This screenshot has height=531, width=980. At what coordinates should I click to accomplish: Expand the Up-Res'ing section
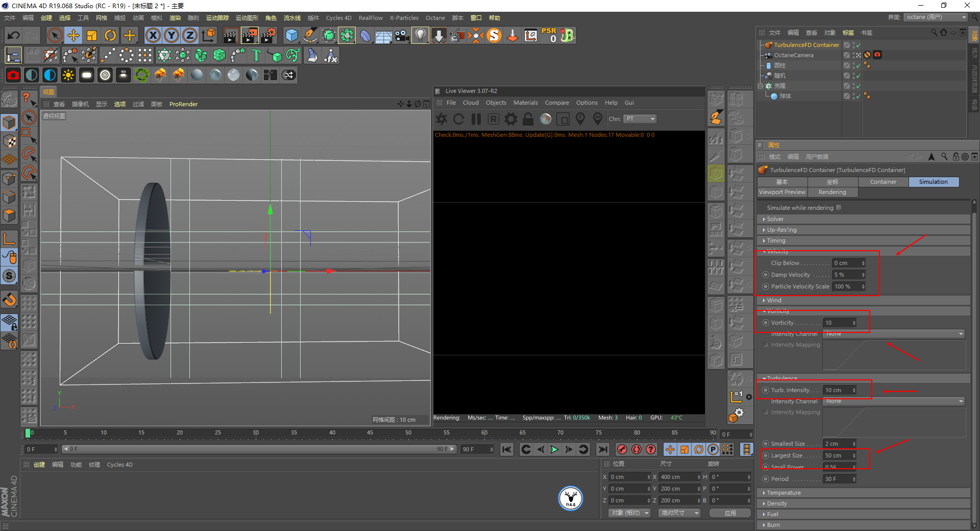(864, 230)
